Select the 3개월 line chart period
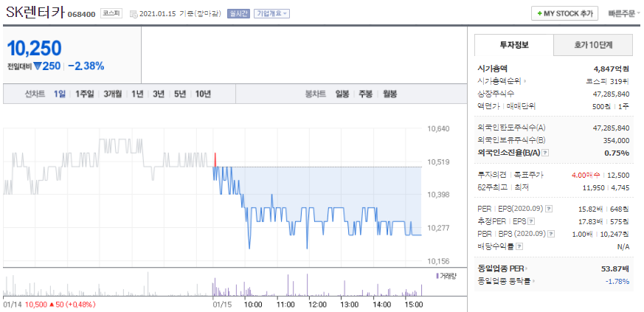This screenshot has height=312, width=644. (x=113, y=94)
